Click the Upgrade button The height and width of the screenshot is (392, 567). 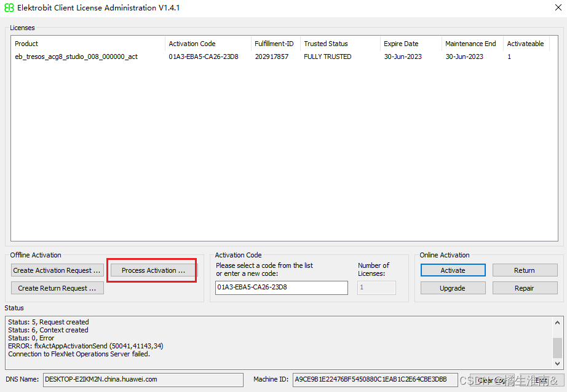453,288
